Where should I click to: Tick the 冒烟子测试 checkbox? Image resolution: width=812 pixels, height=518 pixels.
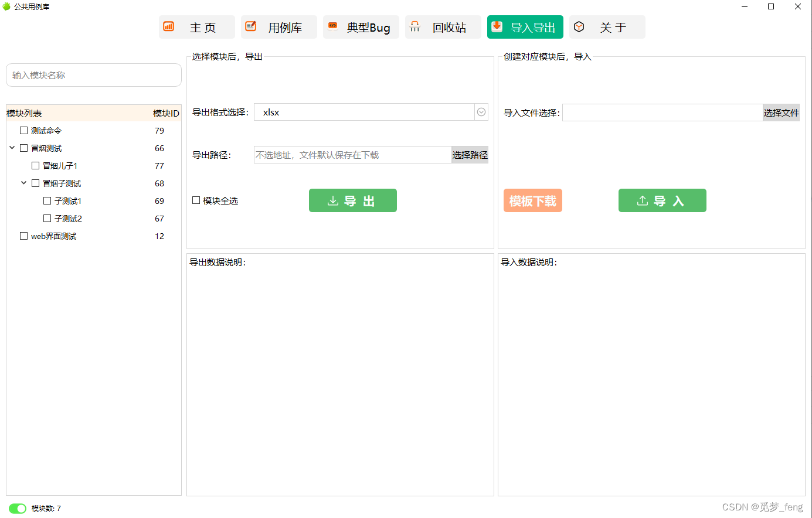[x=36, y=183]
